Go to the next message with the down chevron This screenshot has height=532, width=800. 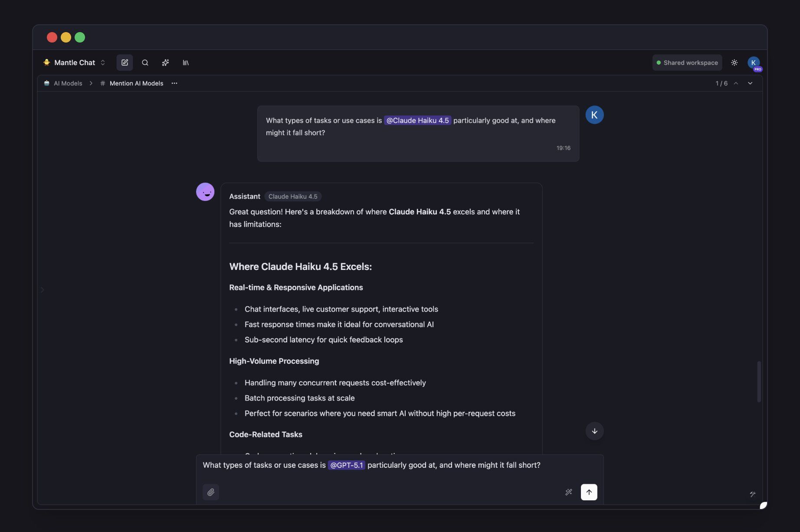coord(750,83)
